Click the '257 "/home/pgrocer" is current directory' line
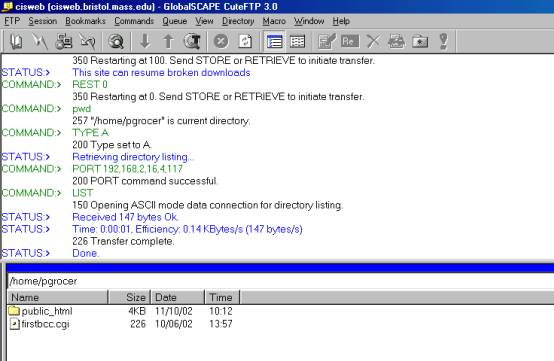The height and width of the screenshot is (361, 554). (161, 121)
